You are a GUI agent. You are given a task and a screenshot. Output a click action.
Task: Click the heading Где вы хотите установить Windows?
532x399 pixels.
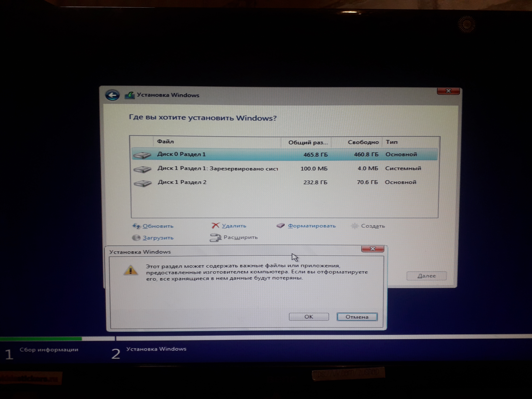click(203, 118)
